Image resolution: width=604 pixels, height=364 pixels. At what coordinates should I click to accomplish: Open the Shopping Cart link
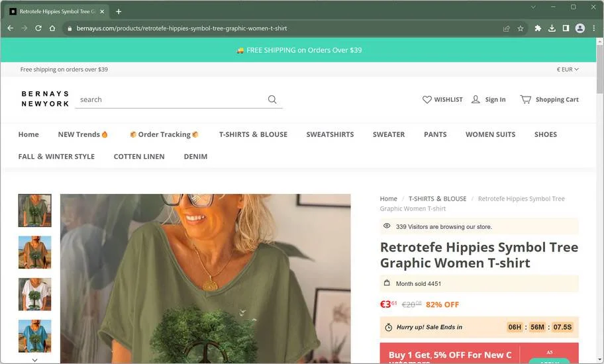(x=557, y=100)
